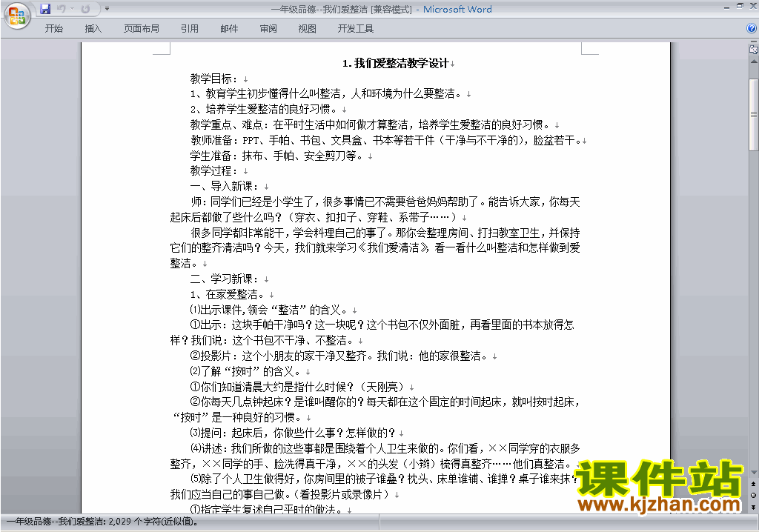Open the round Office button menu
This screenshot has height=532, width=759.
[x=17, y=16]
